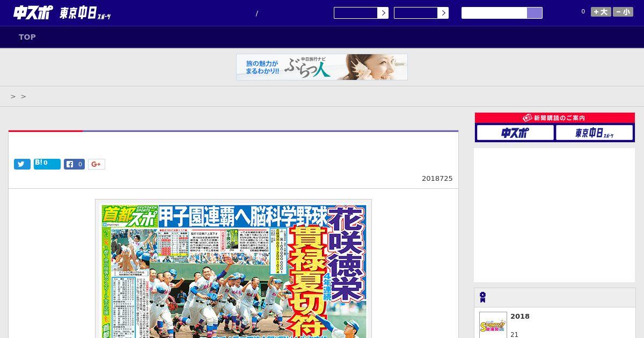The height and width of the screenshot is (338, 644).
Task: Open the 首都スポ newspaper page image
Action: [233, 269]
